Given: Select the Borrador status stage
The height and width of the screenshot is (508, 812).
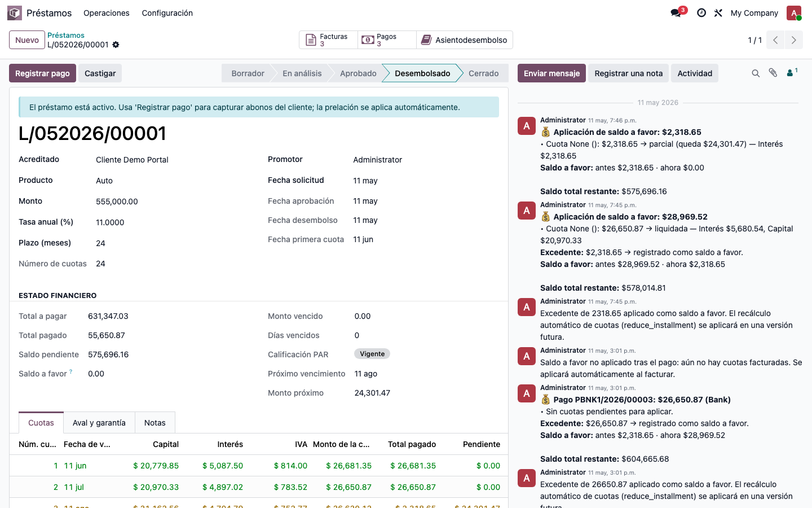Looking at the screenshot, I should (248, 73).
